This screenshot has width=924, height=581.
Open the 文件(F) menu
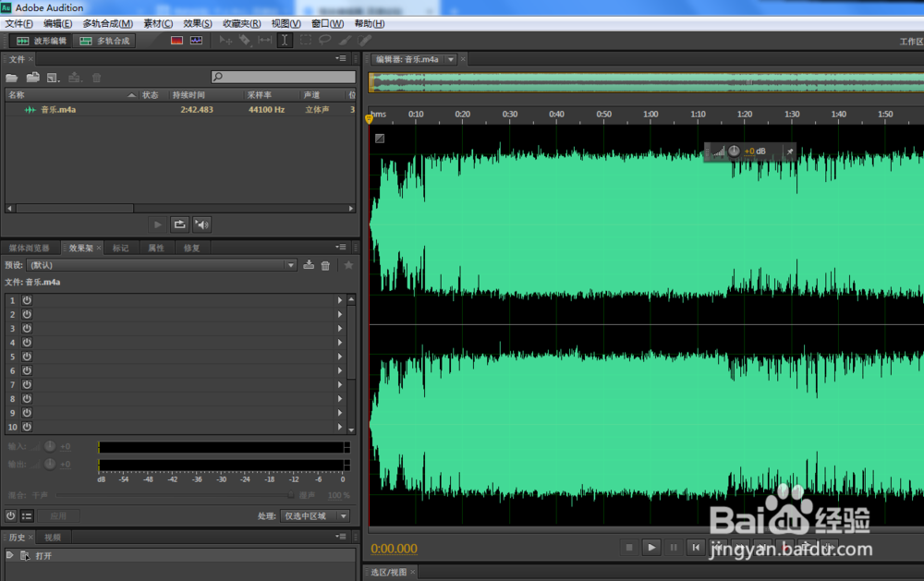(x=18, y=24)
